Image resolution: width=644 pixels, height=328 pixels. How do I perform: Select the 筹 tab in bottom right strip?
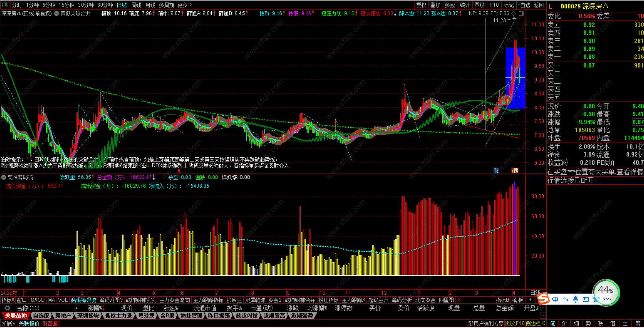coord(638,323)
